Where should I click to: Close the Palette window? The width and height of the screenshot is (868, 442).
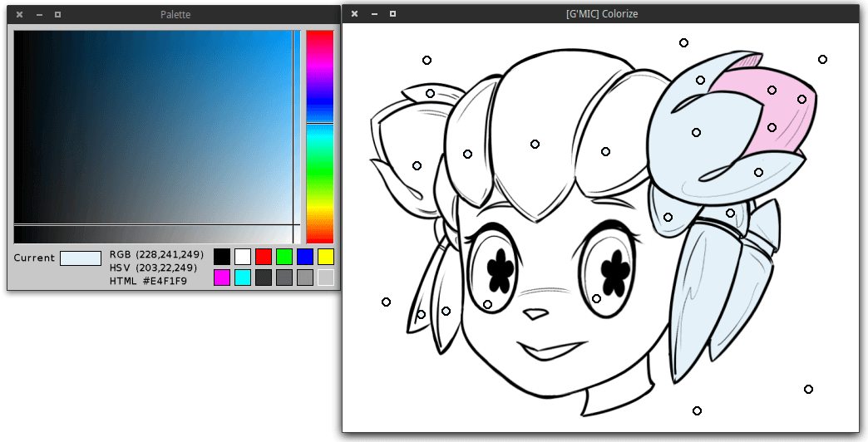[19, 15]
